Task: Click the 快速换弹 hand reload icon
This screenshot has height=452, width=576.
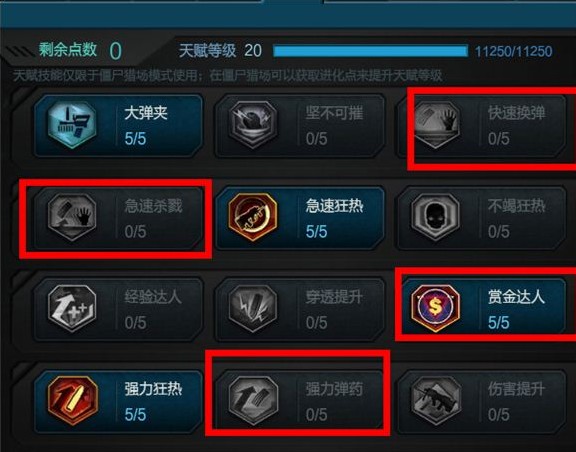Action: (x=436, y=124)
